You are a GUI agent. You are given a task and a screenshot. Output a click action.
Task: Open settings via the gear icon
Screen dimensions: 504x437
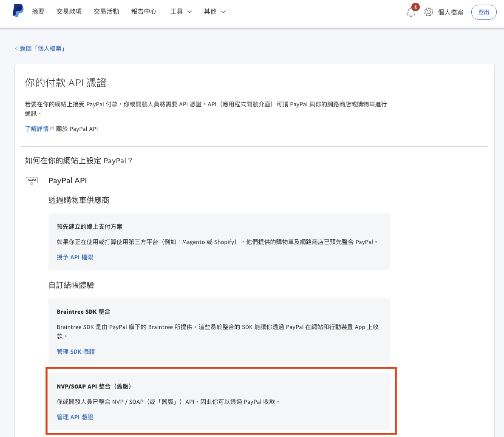428,12
